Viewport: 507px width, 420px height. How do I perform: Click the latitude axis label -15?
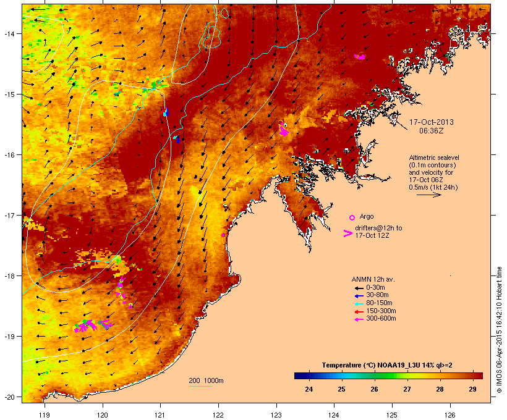pos(9,94)
